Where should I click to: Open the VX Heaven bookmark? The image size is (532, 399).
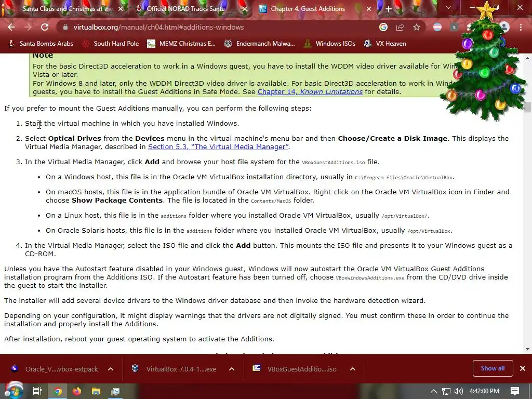tap(385, 44)
